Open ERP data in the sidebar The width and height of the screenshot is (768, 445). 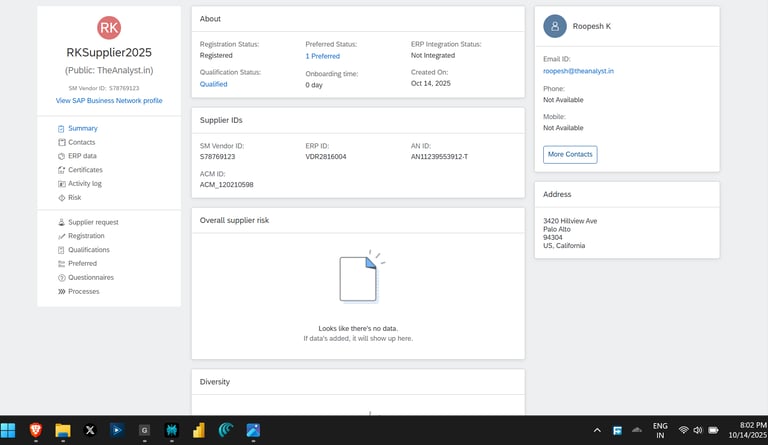click(x=82, y=156)
